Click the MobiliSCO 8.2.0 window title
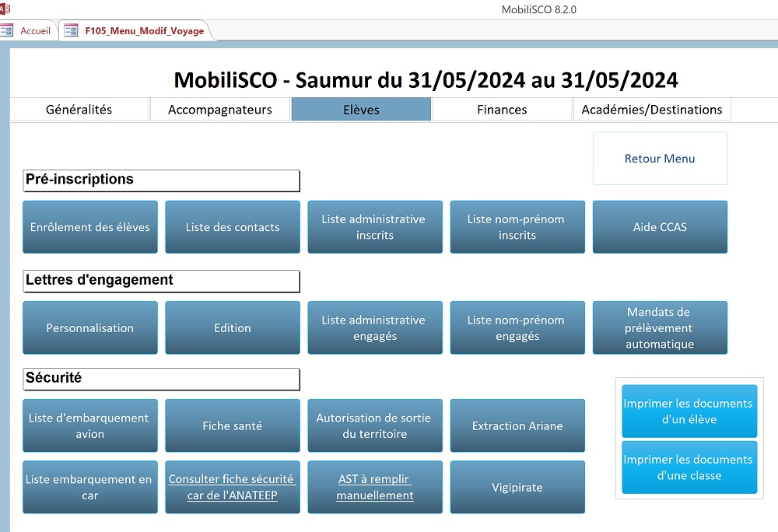Viewport: 778px width, 532px height. [539, 9]
